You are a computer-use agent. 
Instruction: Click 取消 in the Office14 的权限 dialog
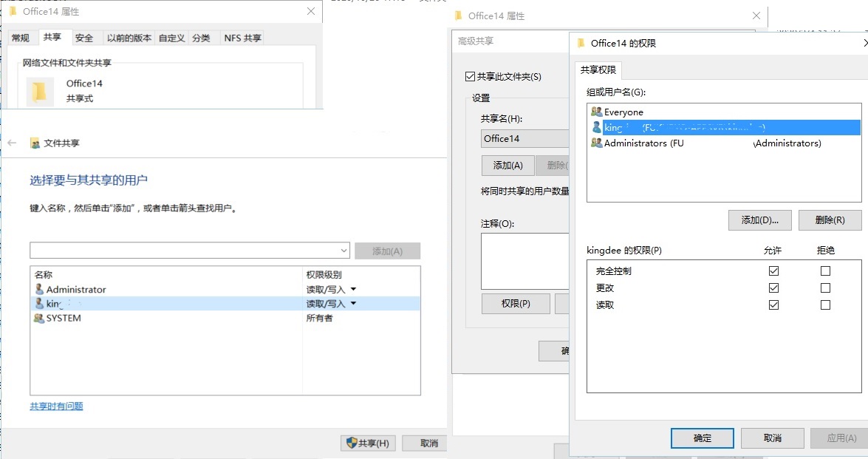click(x=773, y=438)
